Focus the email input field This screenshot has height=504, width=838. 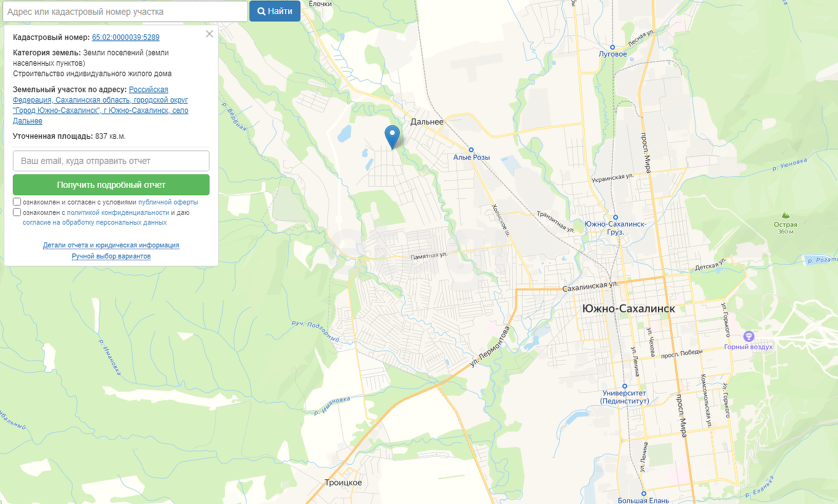[111, 161]
